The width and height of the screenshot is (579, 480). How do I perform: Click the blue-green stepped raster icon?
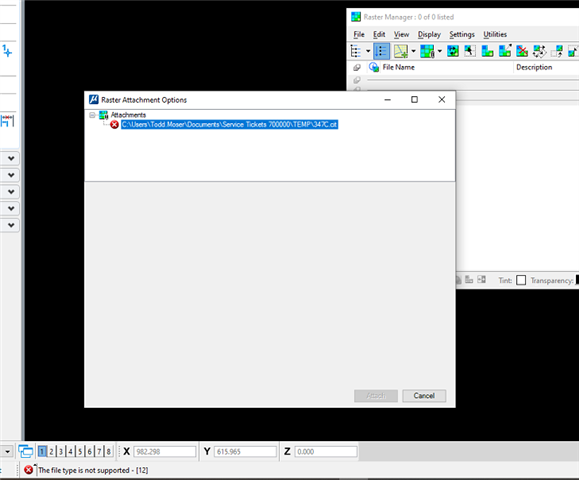(487, 51)
